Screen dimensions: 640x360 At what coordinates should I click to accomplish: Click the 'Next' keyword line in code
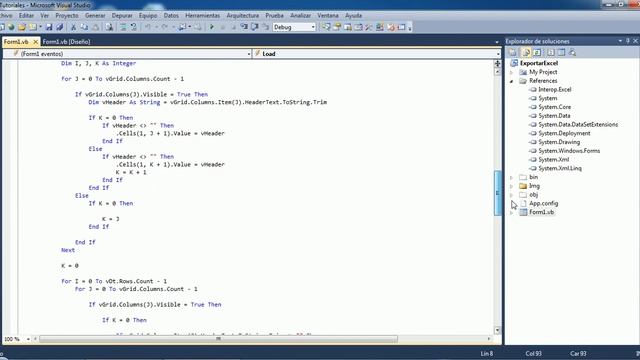point(68,250)
